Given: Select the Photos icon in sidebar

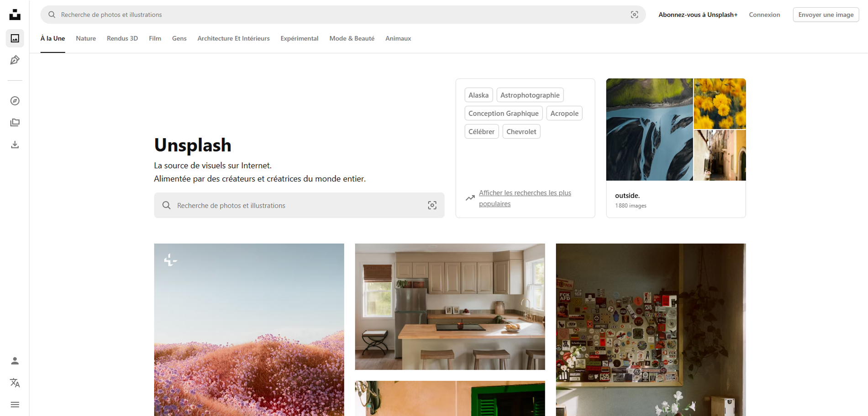Looking at the screenshot, I should click(x=15, y=38).
